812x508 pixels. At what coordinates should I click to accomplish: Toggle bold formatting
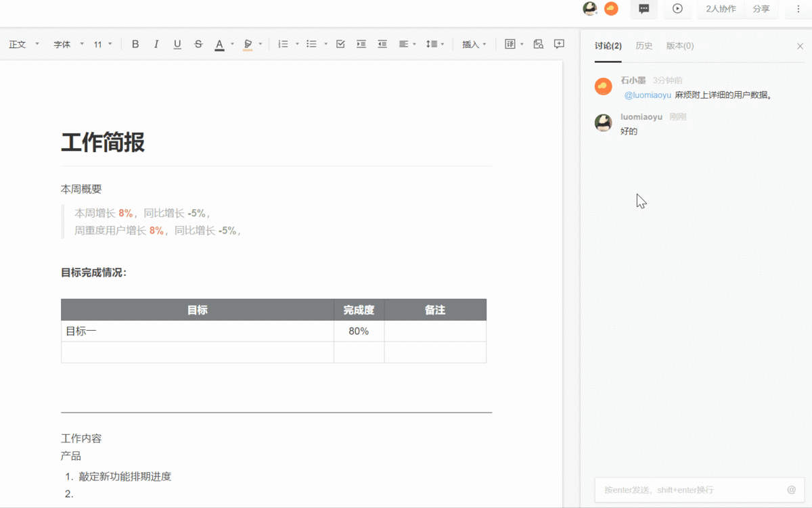(x=135, y=44)
